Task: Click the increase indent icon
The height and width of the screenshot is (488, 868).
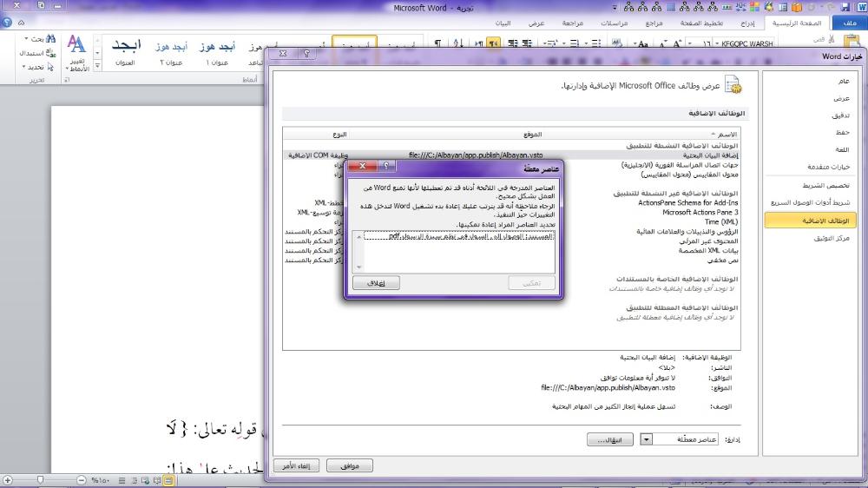Action: [513, 43]
